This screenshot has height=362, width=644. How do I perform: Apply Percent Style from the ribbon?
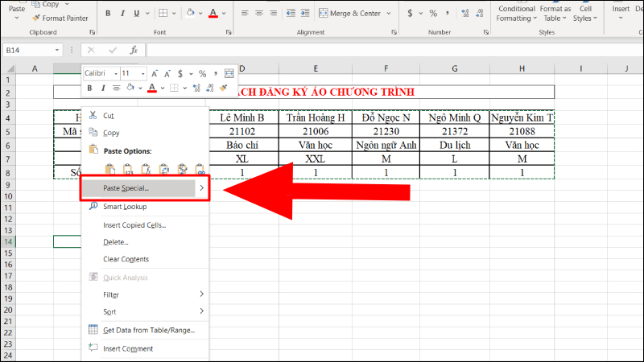click(x=433, y=14)
